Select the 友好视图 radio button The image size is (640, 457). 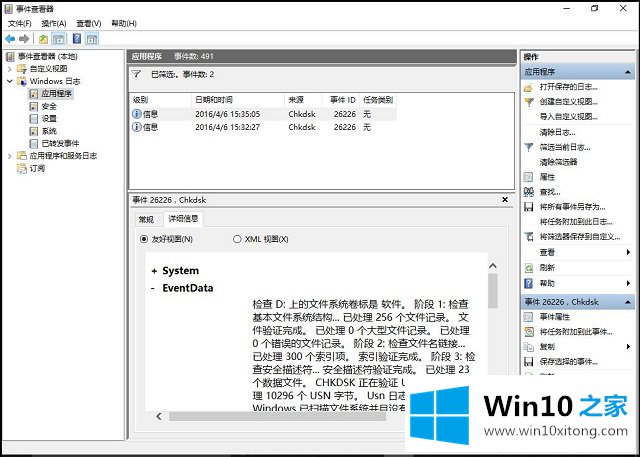(x=144, y=239)
